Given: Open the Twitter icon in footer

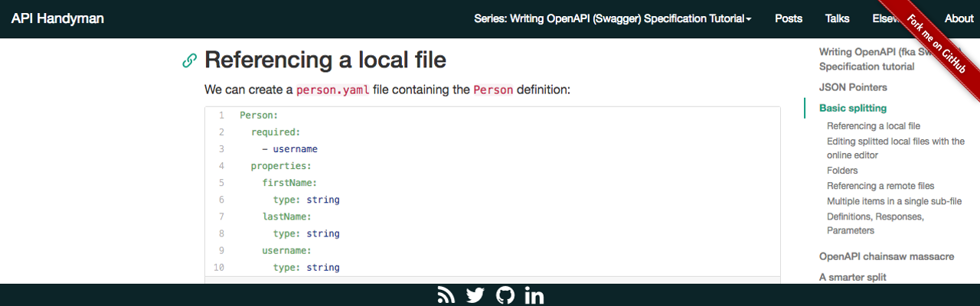Looking at the screenshot, I should [x=475, y=295].
